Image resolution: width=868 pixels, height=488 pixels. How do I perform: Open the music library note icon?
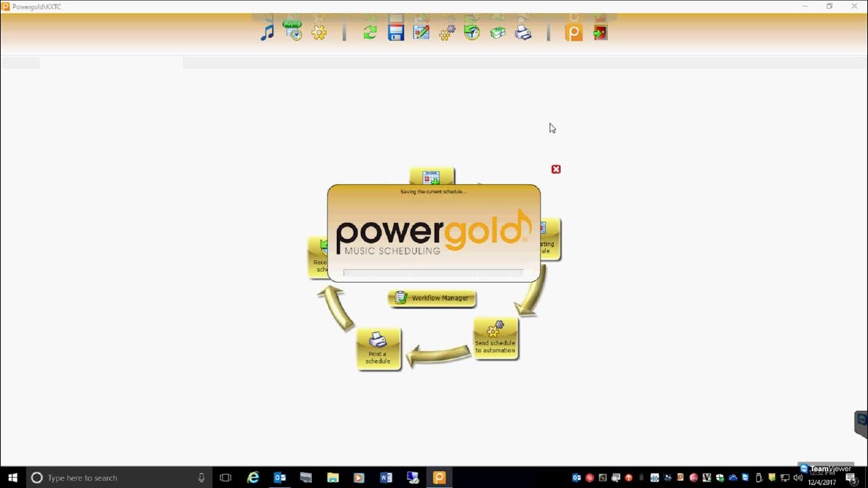pos(267,32)
